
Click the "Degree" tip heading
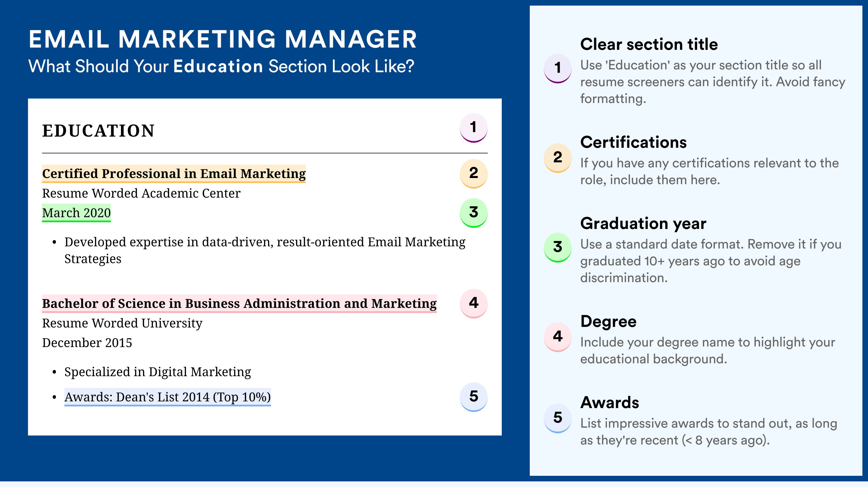click(608, 321)
